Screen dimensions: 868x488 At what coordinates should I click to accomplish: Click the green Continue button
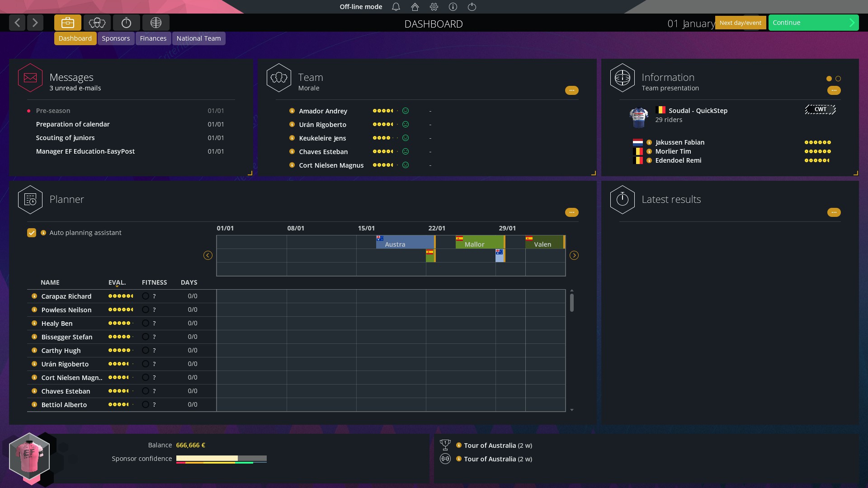[x=813, y=23]
